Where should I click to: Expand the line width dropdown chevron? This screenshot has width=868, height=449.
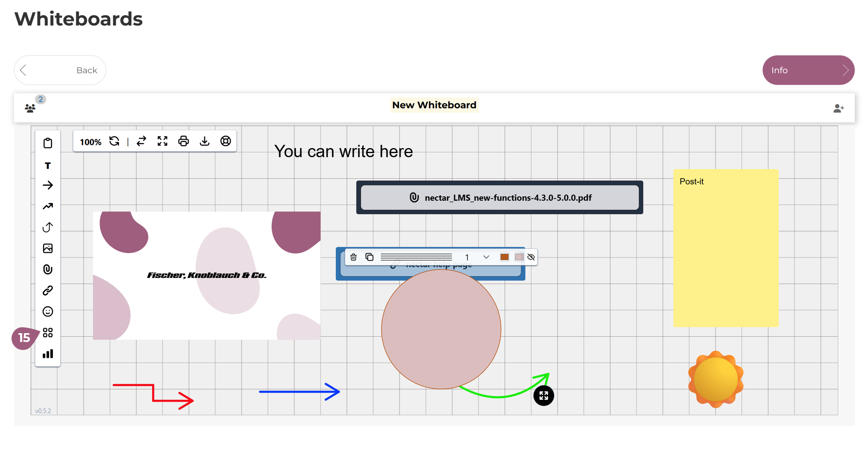click(486, 257)
